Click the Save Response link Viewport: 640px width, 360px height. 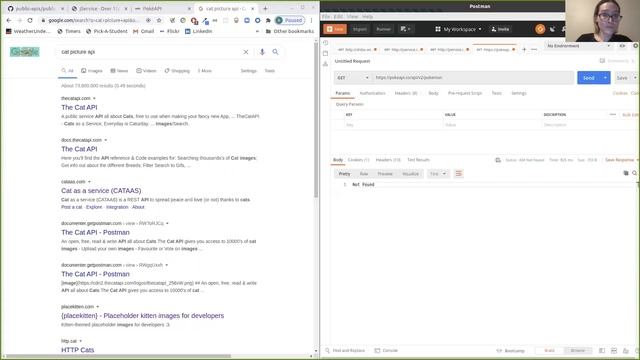click(619, 160)
